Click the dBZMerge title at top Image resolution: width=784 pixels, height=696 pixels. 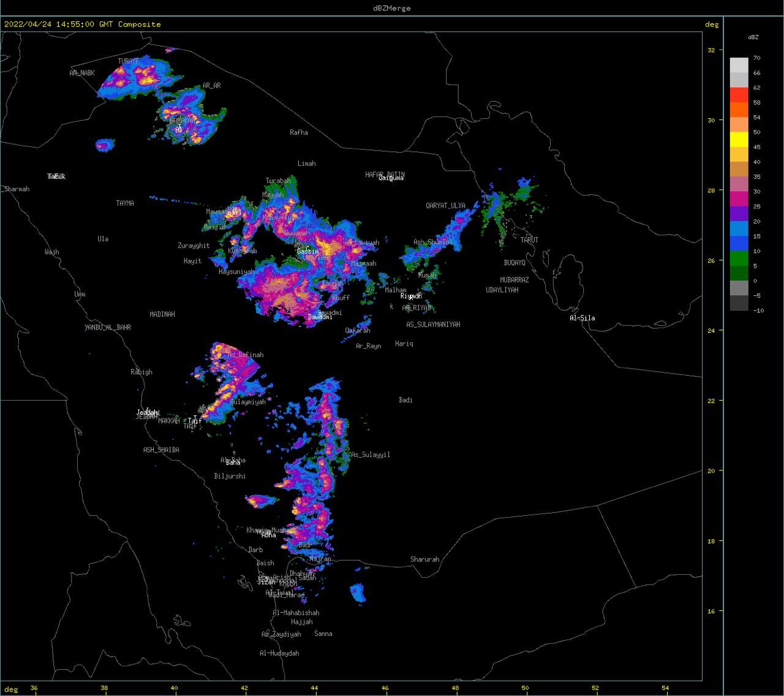coord(392,8)
